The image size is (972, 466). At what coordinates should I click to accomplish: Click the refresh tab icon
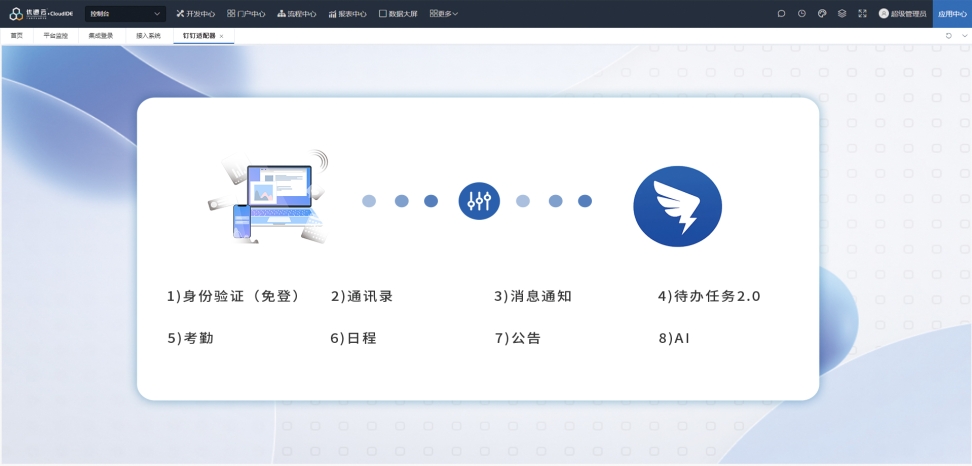point(948,36)
